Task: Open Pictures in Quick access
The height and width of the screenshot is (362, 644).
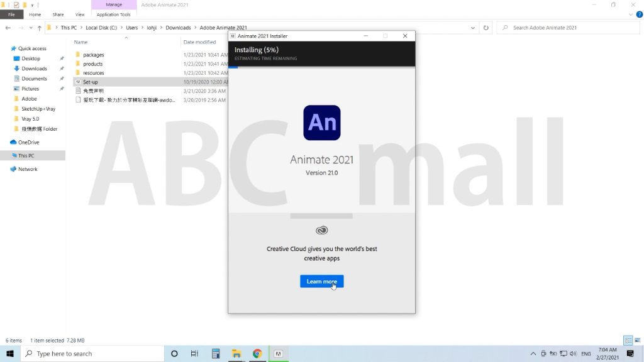Action: 30,89
